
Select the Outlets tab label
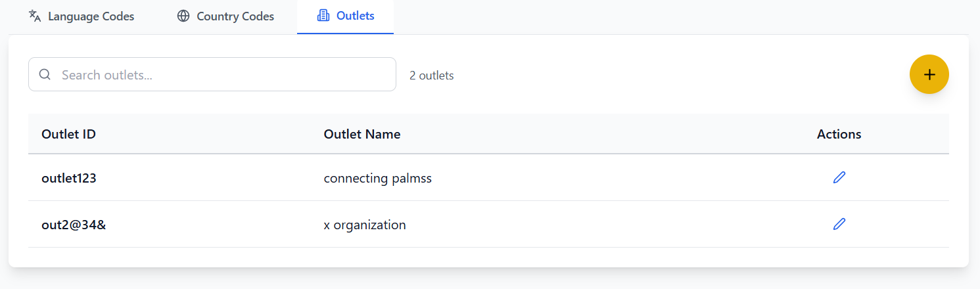(x=355, y=16)
